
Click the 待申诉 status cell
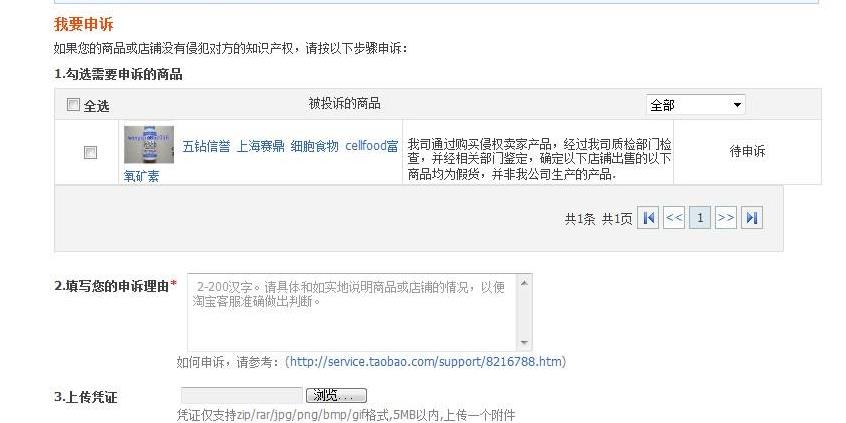coord(747,152)
